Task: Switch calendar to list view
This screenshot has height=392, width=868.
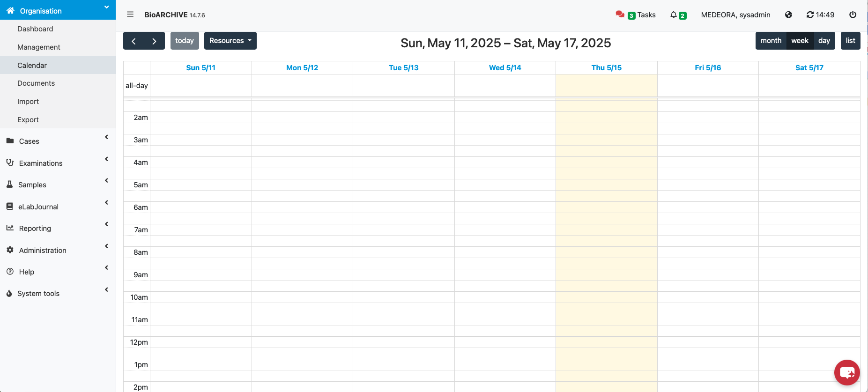Action: [850, 41]
